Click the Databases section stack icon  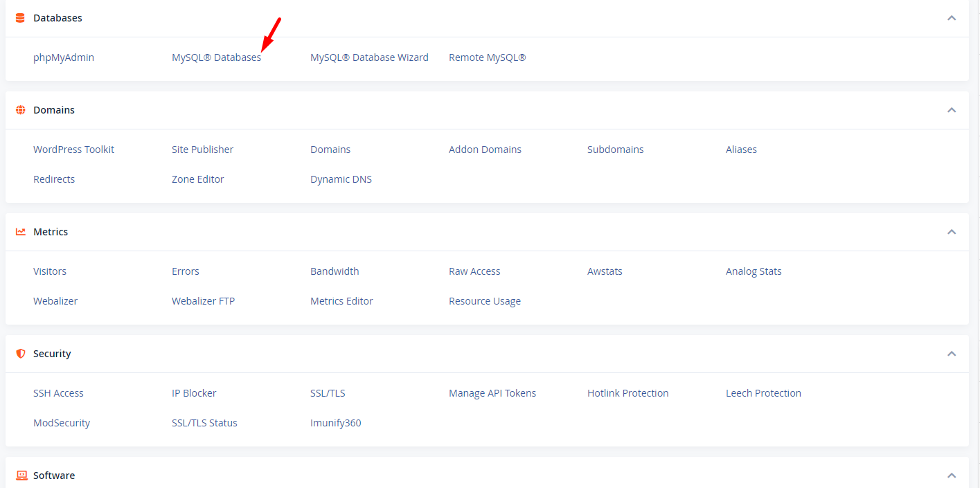pyautogui.click(x=21, y=18)
